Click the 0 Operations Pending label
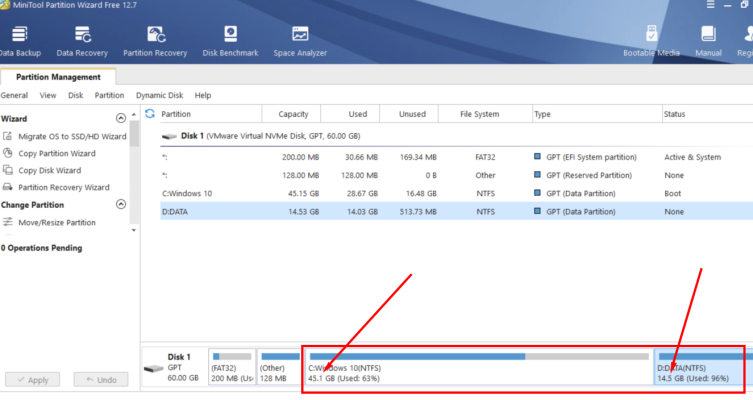The width and height of the screenshot is (753, 400). pyautogui.click(x=41, y=248)
